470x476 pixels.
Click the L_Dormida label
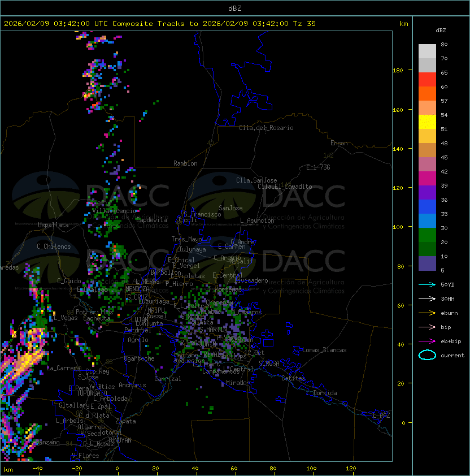(321, 393)
